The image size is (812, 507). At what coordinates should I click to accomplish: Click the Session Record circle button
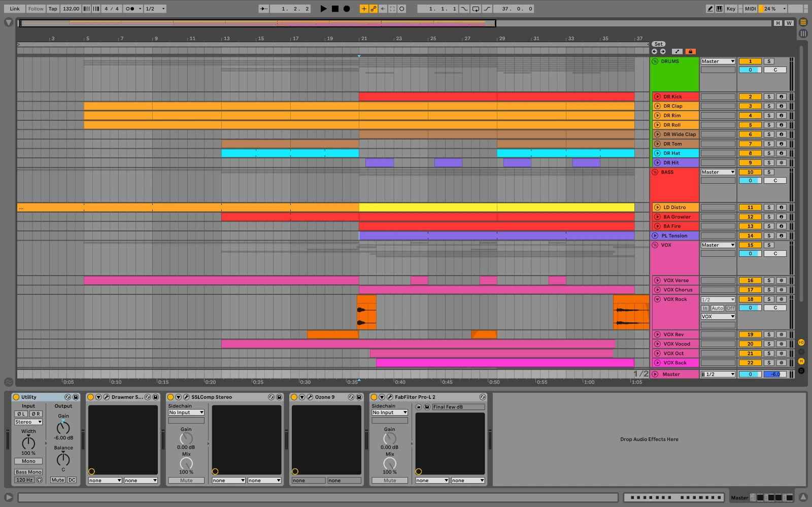(x=402, y=9)
